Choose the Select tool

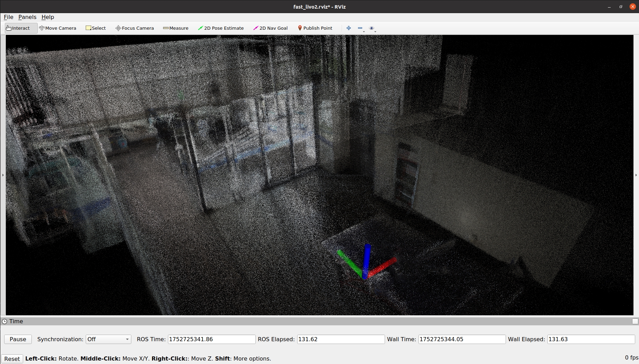coord(96,28)
